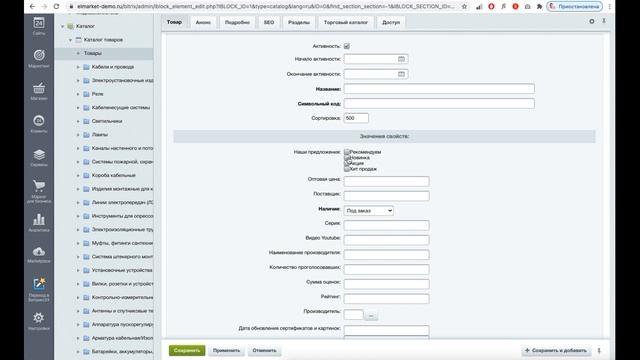640x360 pixels.
Task: Click the ellipsis button beside Производитель
Action: (x=371, y=316)
